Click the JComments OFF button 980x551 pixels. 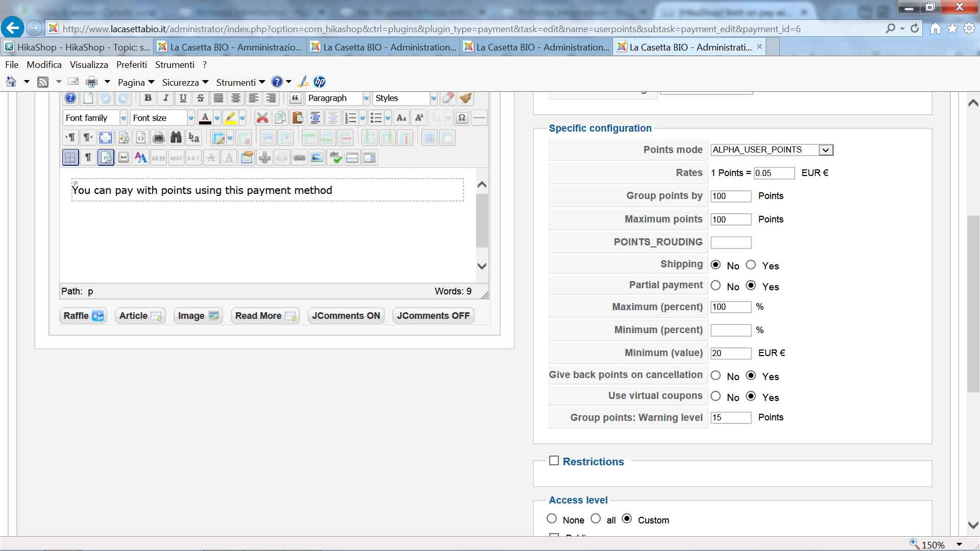pos(433,316)
